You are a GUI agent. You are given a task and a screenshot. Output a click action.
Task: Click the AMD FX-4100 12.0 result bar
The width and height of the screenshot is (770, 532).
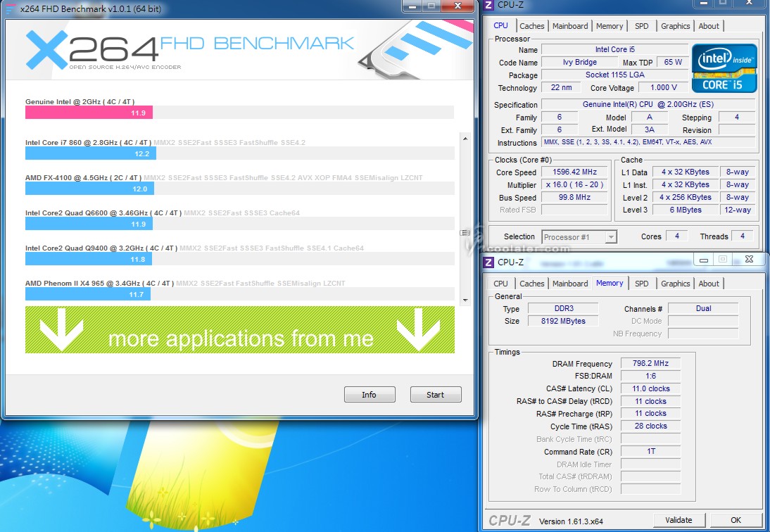point(90,189)
